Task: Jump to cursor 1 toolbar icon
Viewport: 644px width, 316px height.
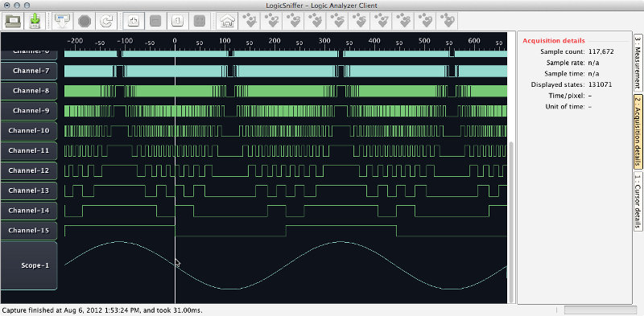Action: [x=249, y=21]
